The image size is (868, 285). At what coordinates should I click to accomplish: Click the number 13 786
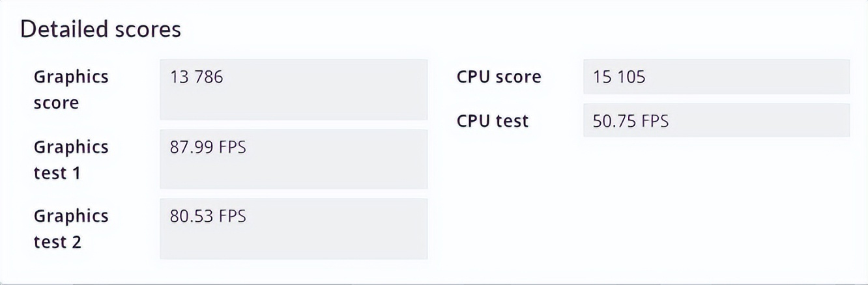(x=196, y=77)
